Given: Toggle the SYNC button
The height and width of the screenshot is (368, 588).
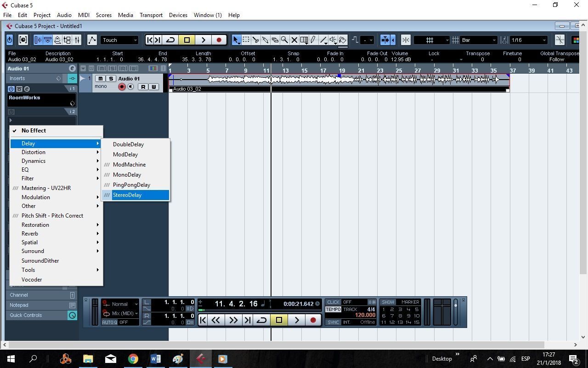Looking at the screenshot, I should click(x=334, y=322).
